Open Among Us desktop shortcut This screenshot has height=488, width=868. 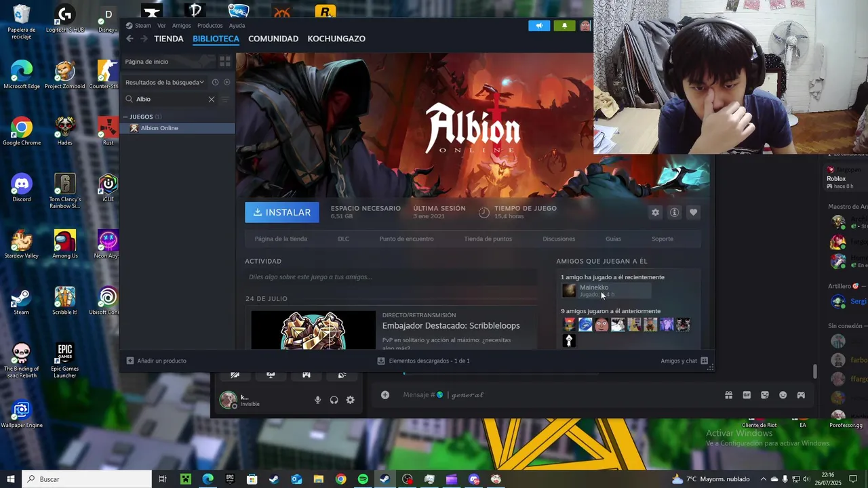coord(65,245)
